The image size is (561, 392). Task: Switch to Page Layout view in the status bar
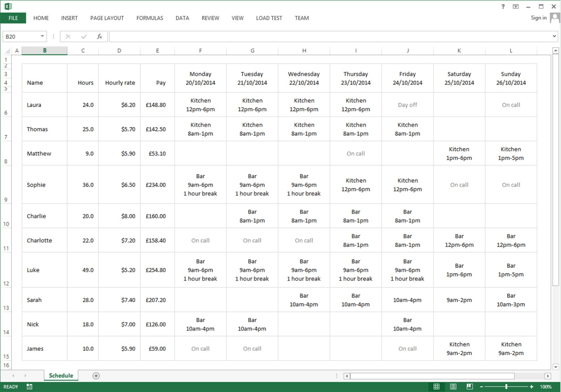[453, 387]
